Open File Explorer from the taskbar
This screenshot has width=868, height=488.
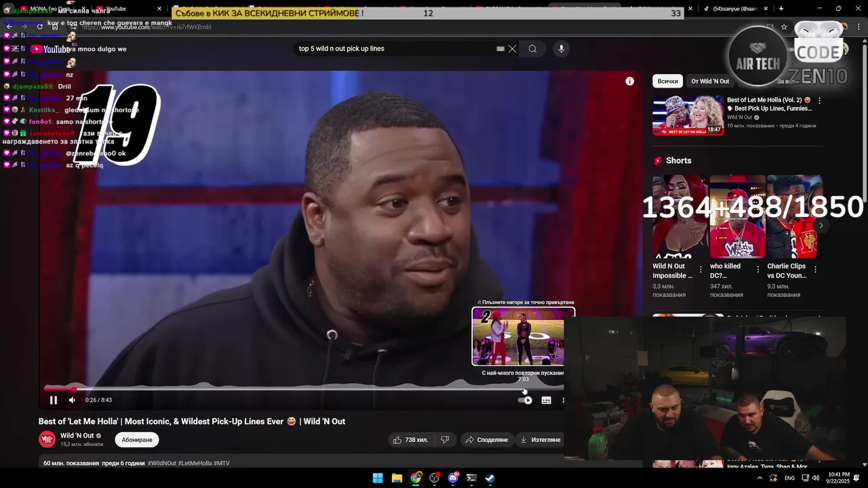tap(397, 478)
